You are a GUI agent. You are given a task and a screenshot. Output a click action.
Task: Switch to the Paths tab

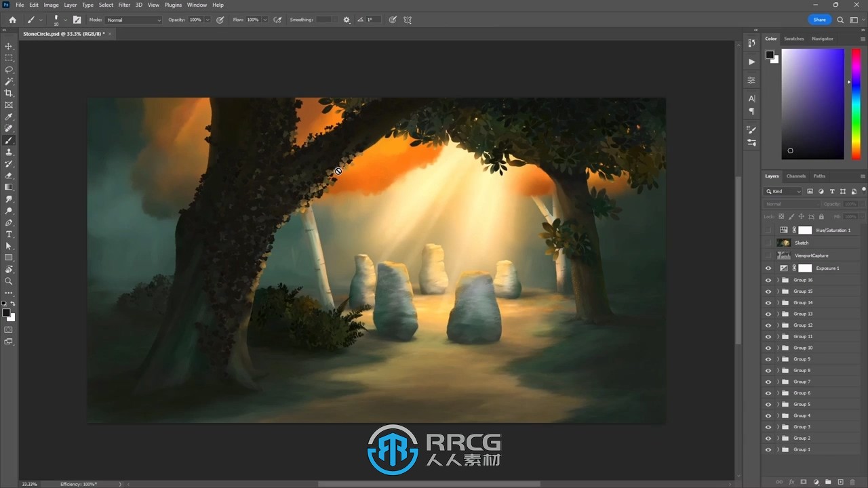click(819, 176)
